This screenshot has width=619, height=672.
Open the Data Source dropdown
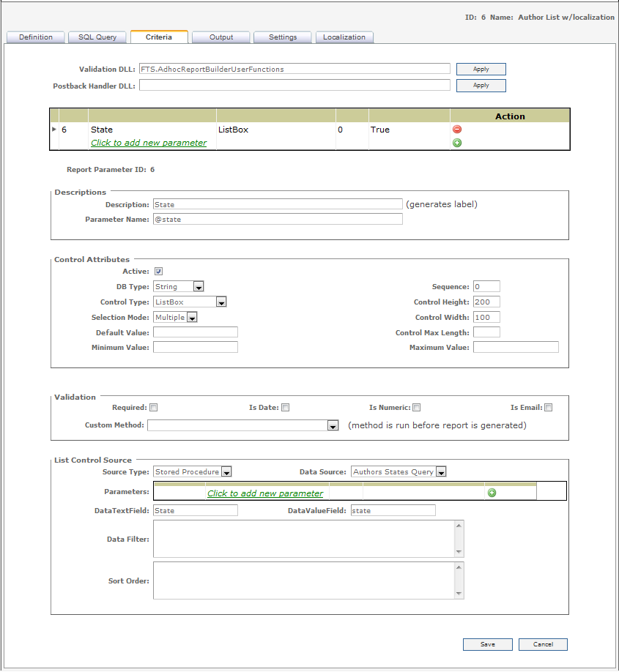(441, 472)
